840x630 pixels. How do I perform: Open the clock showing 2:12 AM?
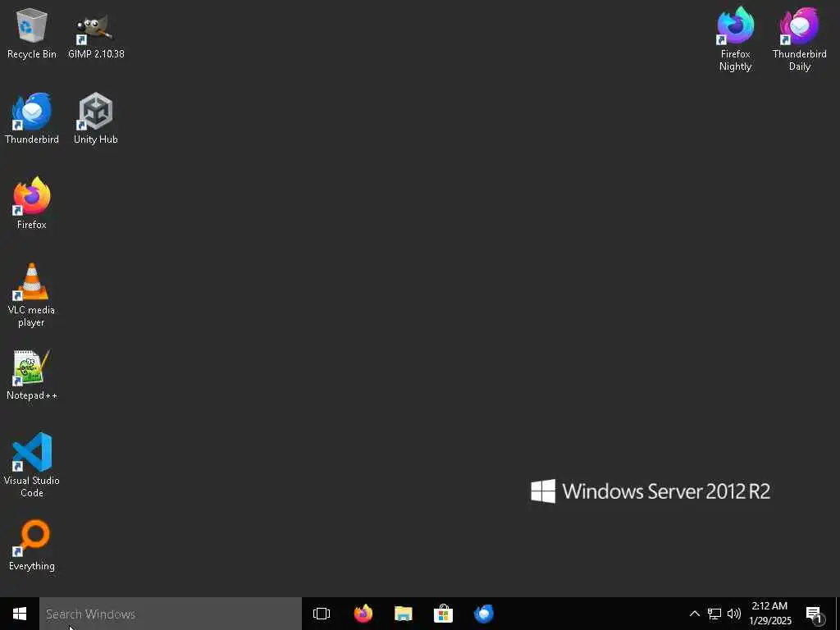pos(769,614)
